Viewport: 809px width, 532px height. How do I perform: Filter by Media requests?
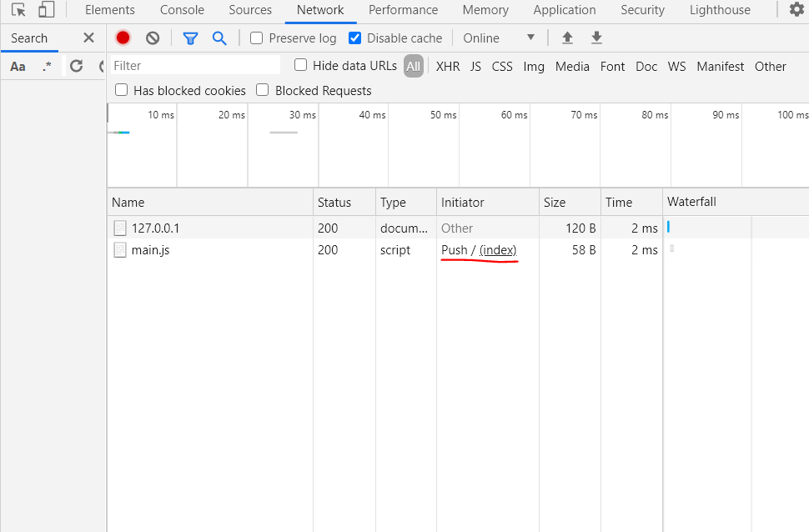click(573, 67)
